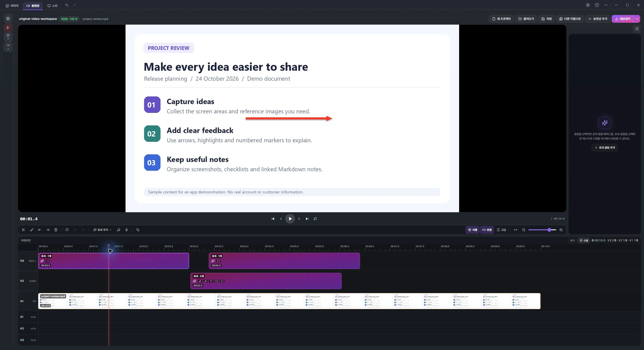Collapse the right properties panel icon
644x350 pixels.
click(637, 29)
